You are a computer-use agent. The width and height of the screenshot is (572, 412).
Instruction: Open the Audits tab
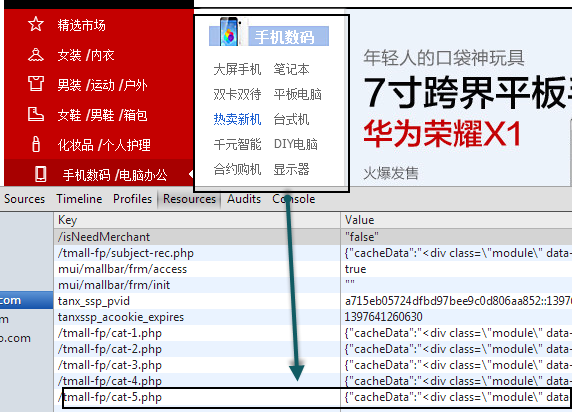pos(244,199)
